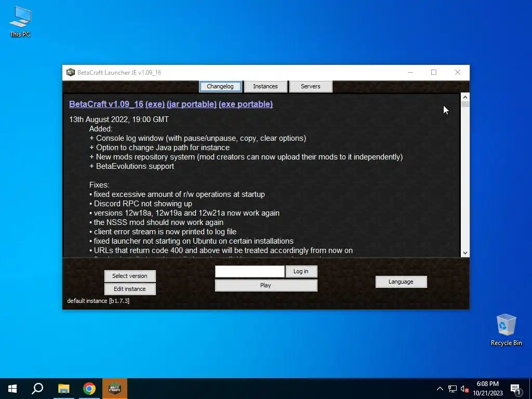Open the Windows Start menu
Screen dimensions: 532x399
12,389
